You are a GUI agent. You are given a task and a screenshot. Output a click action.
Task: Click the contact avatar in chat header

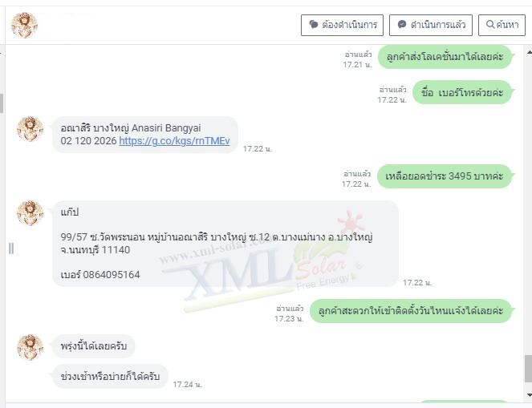[24, 25]
